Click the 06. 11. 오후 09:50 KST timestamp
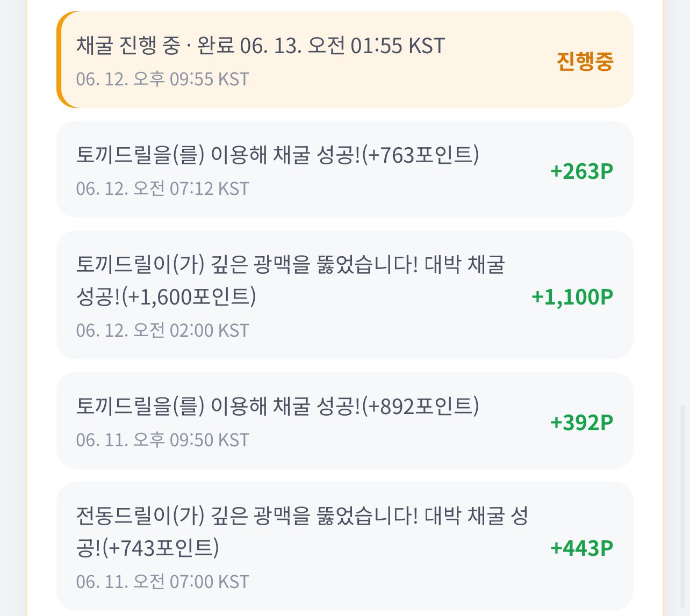Image resolution: width=690 pixels, height=616 pixels. (163, 440)
